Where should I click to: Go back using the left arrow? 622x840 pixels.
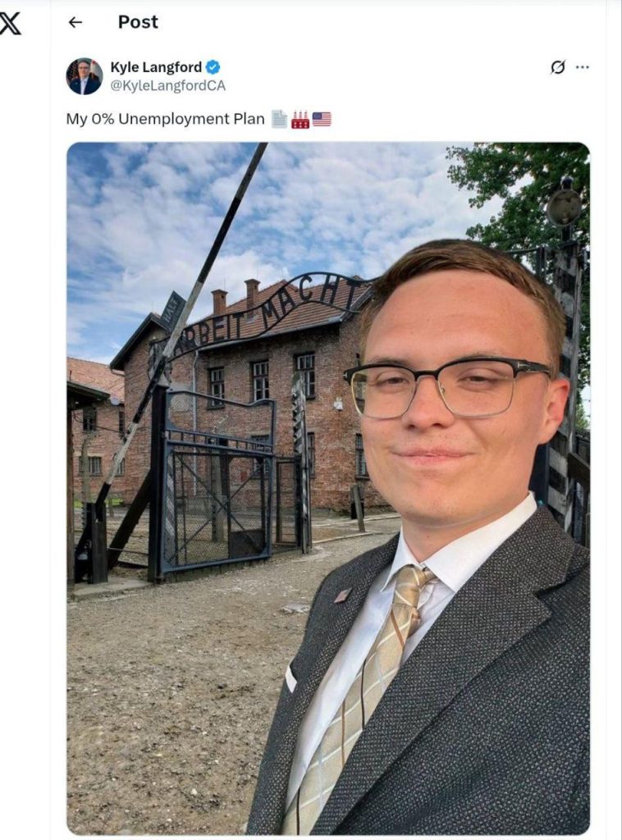75,22
